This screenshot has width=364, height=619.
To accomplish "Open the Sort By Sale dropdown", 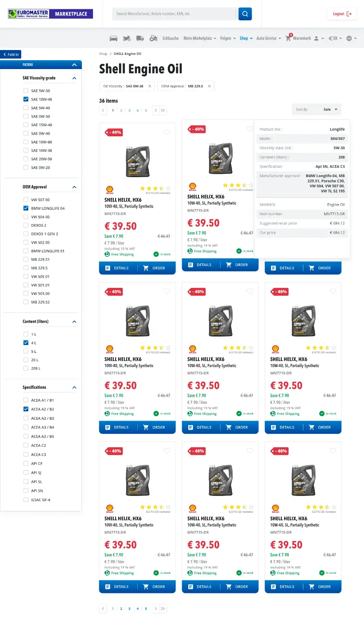I will [x=317, y=109].
